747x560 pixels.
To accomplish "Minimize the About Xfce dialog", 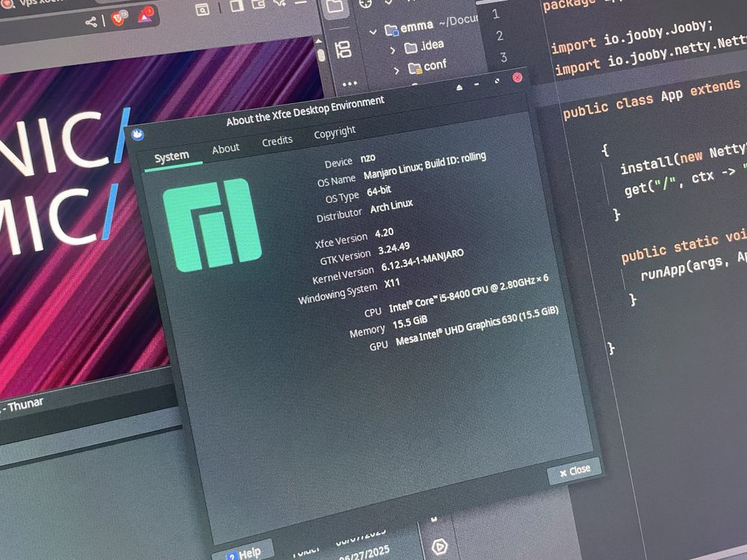I will click(477, 85).
